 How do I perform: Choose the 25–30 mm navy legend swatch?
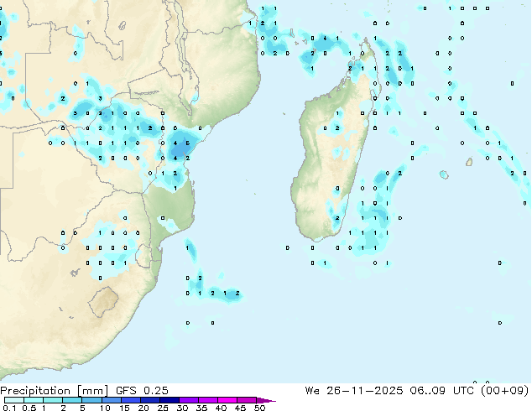coord(170,400)
